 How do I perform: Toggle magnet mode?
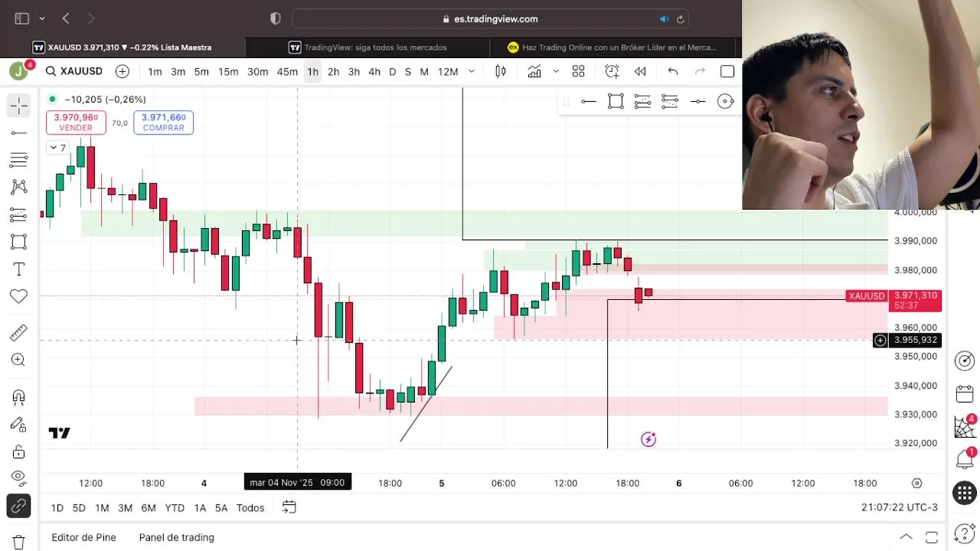point(19,396)
